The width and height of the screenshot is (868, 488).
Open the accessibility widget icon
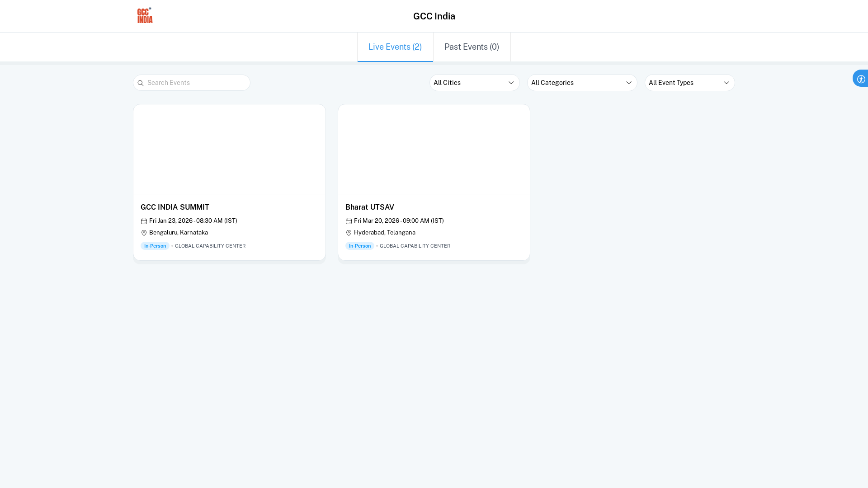point(861,79)
